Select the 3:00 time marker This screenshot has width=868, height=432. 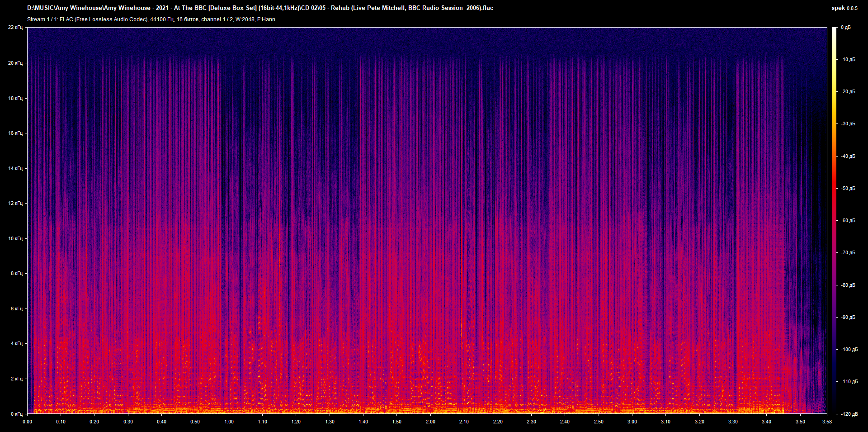pyautogui.click(x=632, y=422)
